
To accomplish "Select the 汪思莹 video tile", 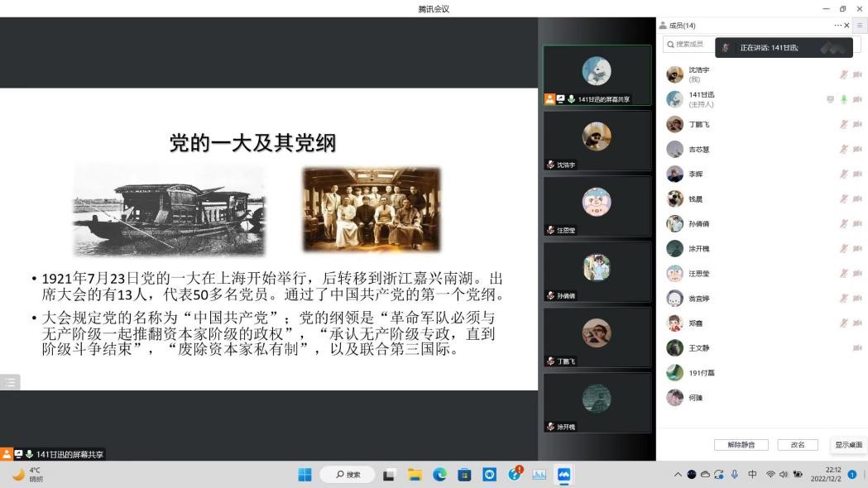I will (597, 207).
